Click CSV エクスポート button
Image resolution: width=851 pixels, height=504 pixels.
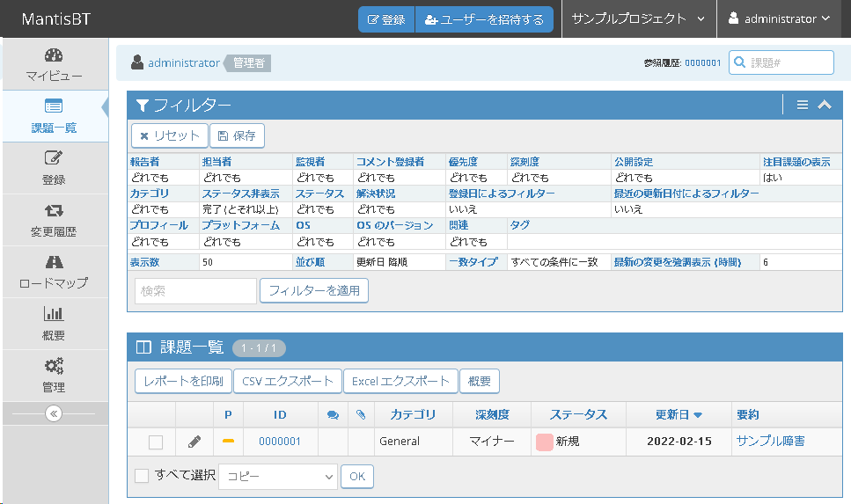(x=288, y=381)
